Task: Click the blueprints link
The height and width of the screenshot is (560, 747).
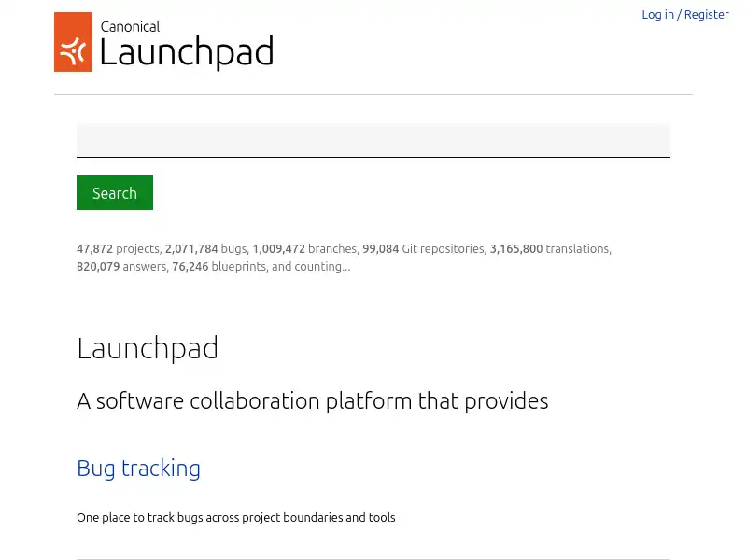Action: coord(238,266)
